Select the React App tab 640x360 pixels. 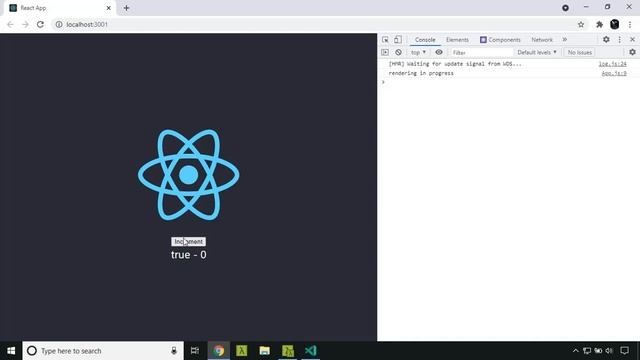(x=60, y=8)
